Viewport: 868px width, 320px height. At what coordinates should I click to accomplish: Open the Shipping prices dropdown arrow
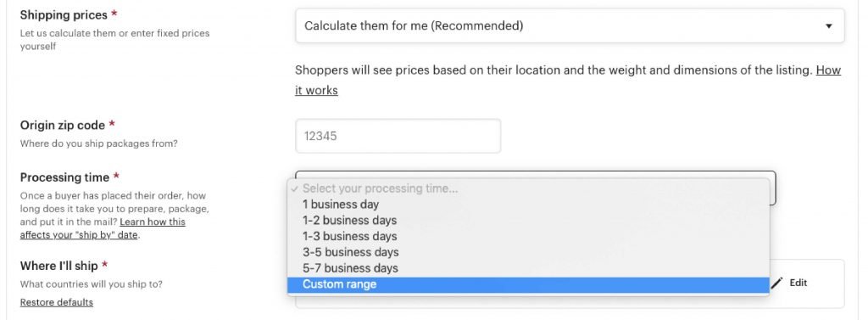click(x=828, y=26)
